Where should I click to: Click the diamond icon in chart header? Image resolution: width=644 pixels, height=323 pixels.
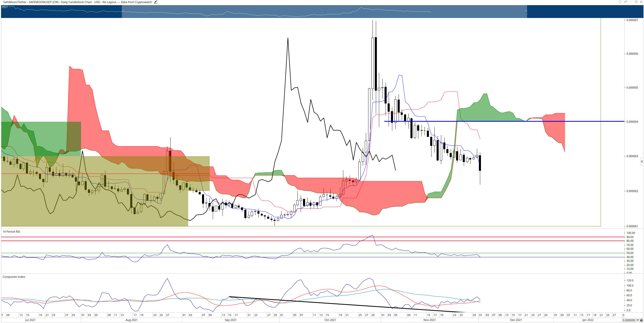[620, 2]
